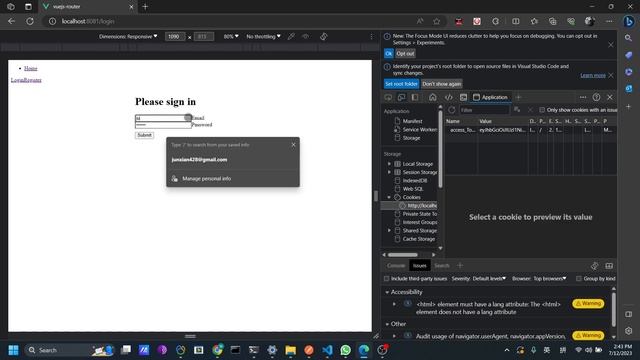Open the Dimensions Responsive dropdown
Viewport: 640px width, 360px height.
[x=128, y=36]
